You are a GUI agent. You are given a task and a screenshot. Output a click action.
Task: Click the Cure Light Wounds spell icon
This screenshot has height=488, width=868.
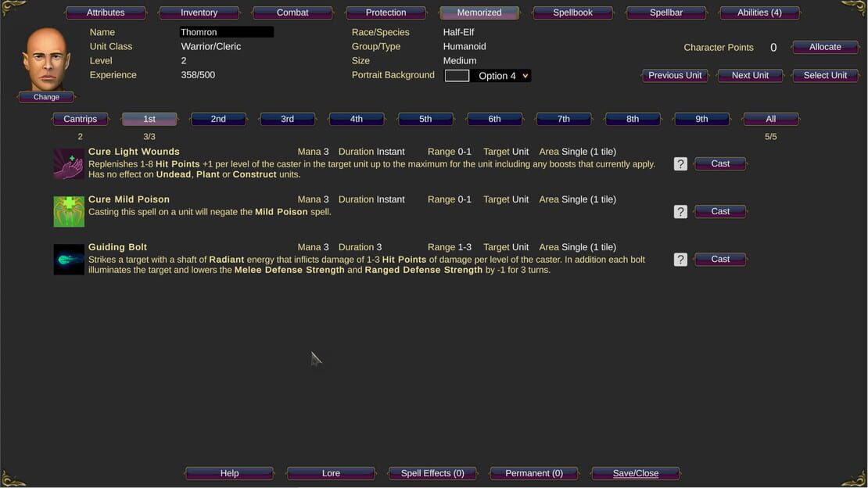coord(69,163)
